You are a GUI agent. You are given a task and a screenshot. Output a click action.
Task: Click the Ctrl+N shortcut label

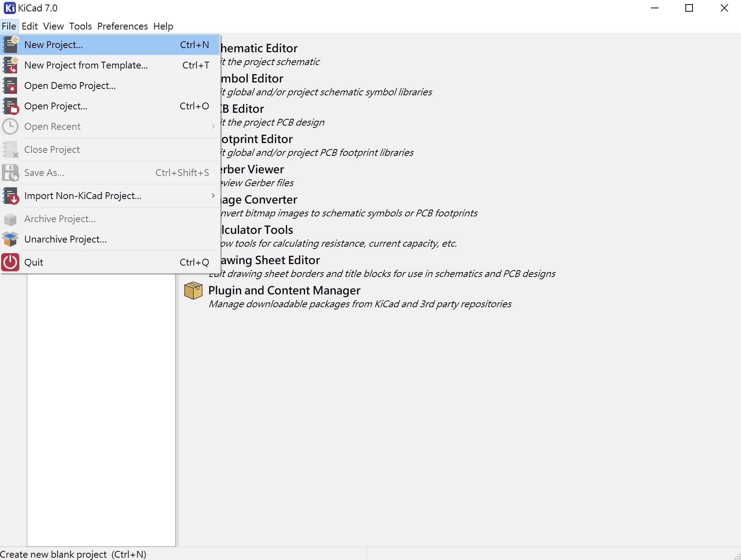(195, 45)
